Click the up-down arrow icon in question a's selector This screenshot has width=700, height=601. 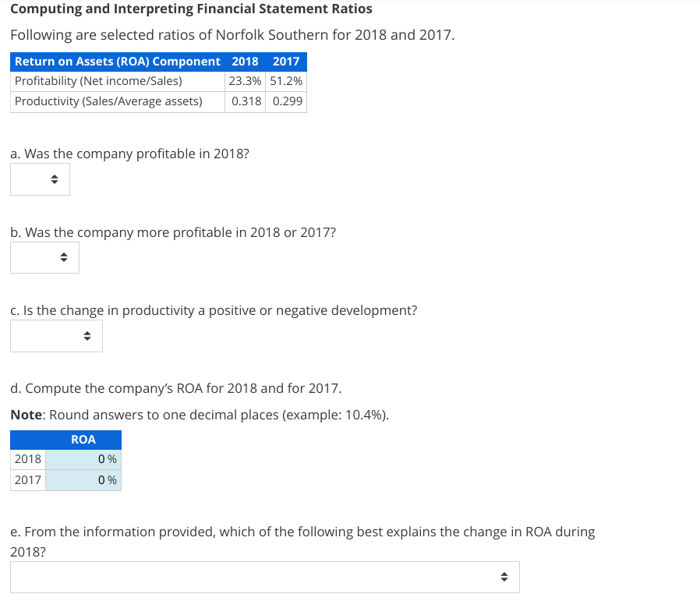coord(53,179)
